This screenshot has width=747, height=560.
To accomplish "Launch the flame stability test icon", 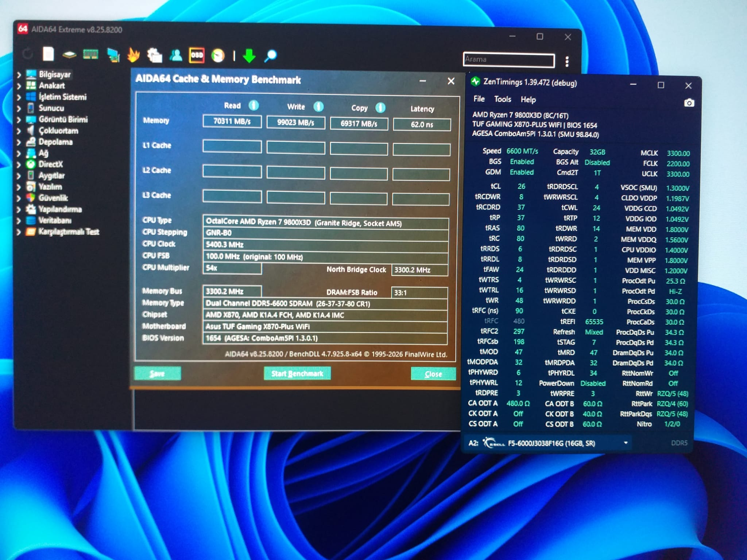I will (x=133, y=55).
